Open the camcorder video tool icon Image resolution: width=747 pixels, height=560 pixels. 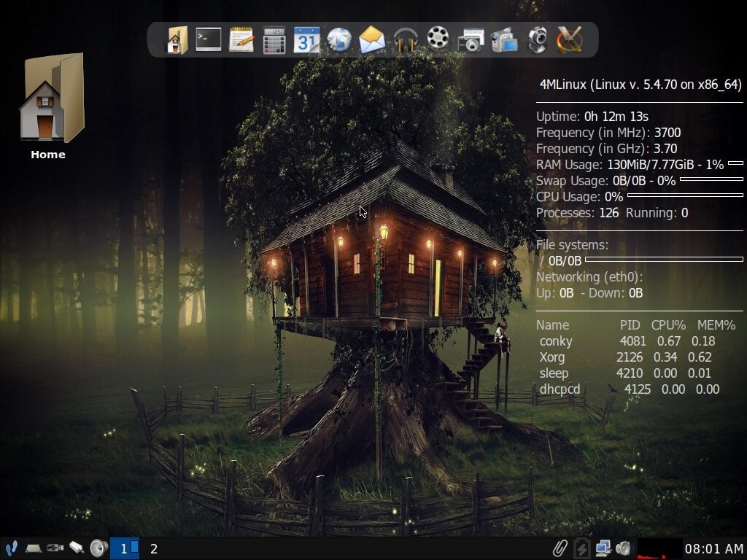503,39
